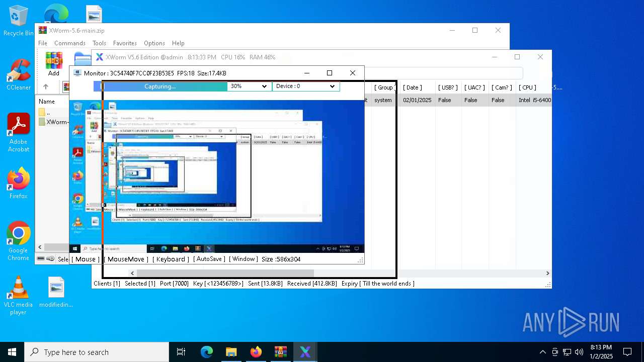The width and height of the screenshot is (644, 362).
Task: Switch to WinRAR in the taskbar
Action: pyautogui.click(x=280, y=352)
